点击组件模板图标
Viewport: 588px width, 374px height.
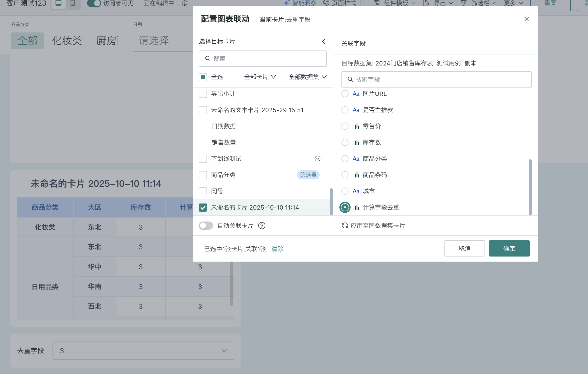(x=376, y=3)
